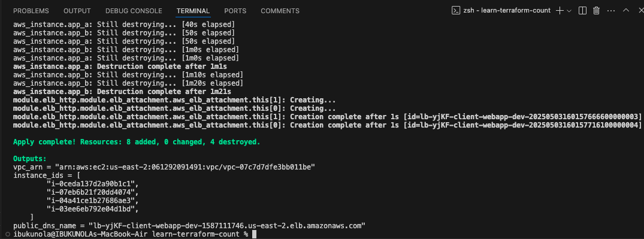Click the zsh - learn-terraform-count terminal label

coord(507,11)
